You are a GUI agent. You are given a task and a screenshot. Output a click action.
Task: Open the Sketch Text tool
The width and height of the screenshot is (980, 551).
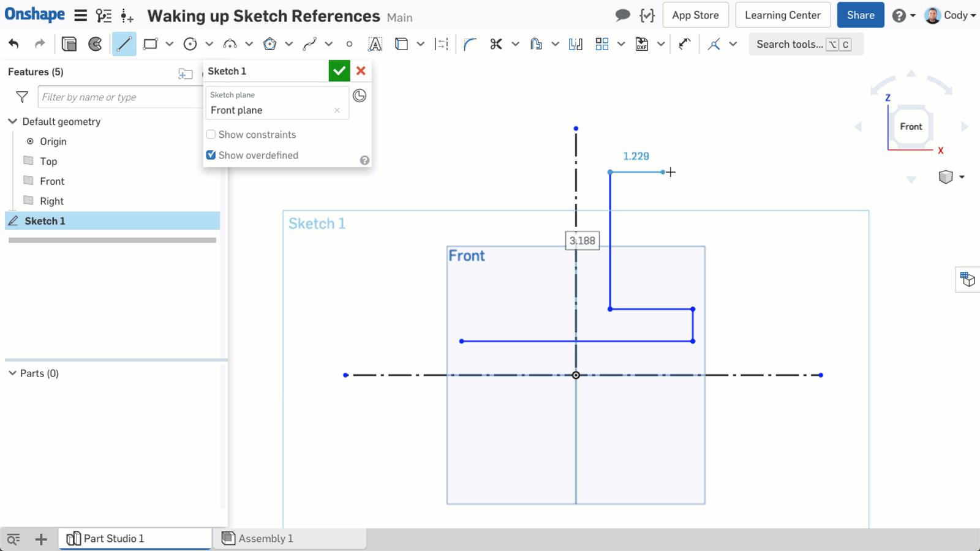[x=374, y=43]
